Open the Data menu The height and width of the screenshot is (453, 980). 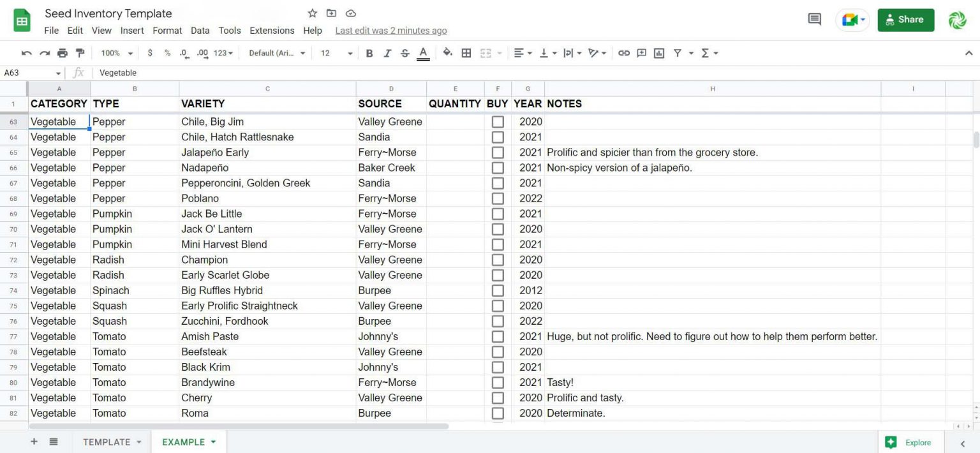point(200,30)
